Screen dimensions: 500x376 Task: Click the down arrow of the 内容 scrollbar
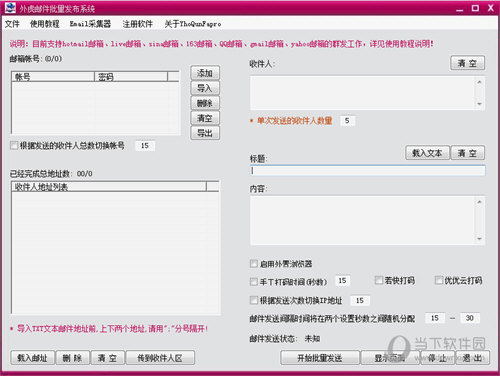[x=479, y=239]
